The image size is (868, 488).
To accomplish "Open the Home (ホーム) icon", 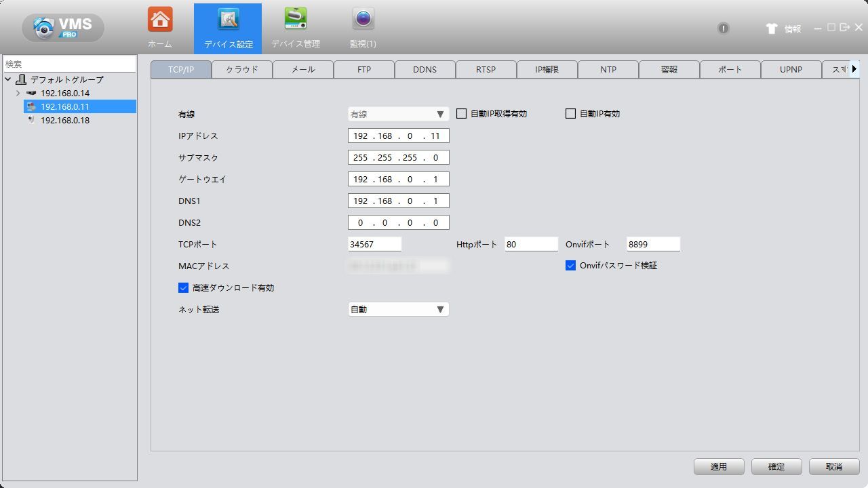I will [x=160, y=20].
